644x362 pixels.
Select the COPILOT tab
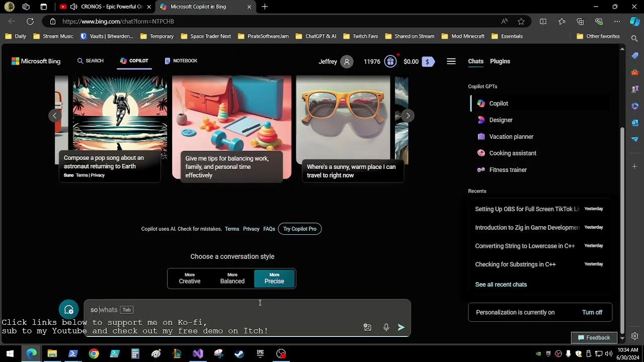(x=134, y=61)
